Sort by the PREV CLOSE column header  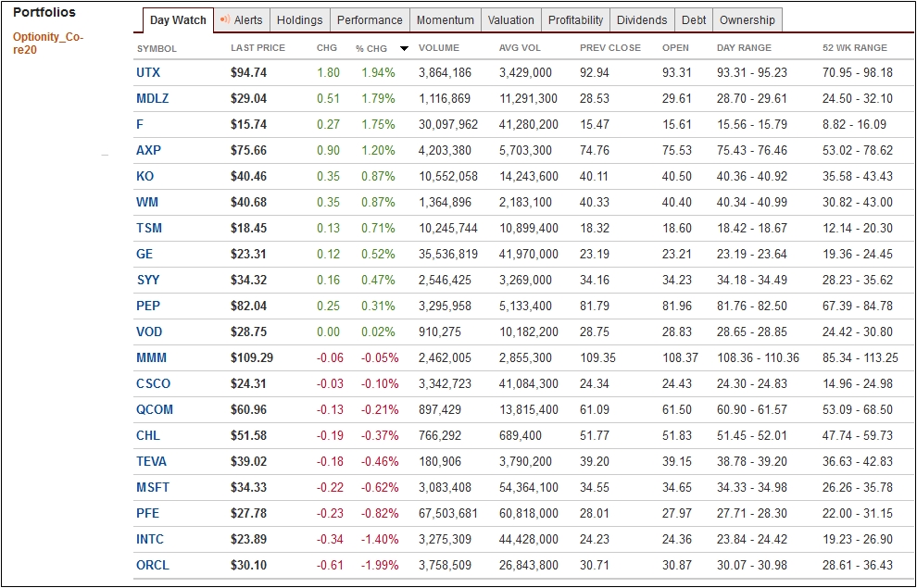pos(610,48)
